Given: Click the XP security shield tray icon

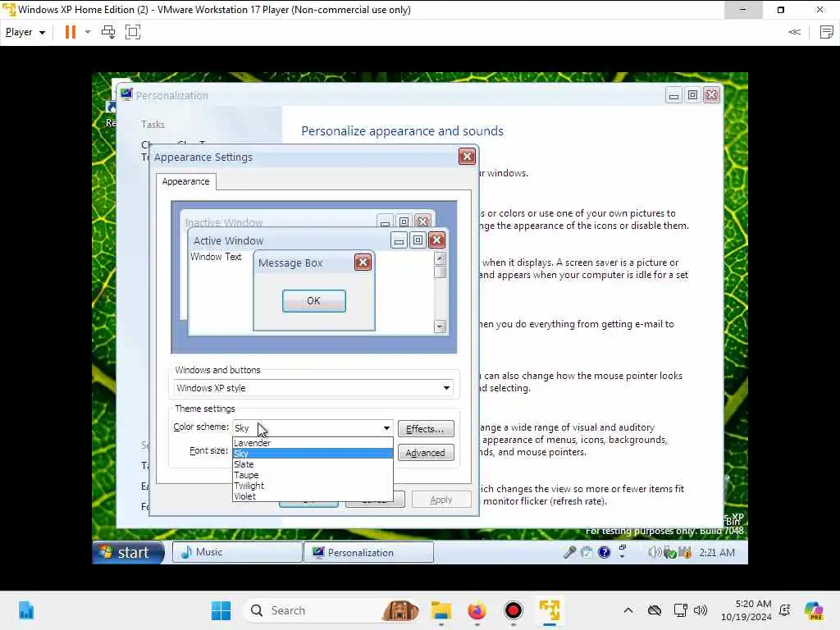Looking at the screenshot, I should [685, 552].
